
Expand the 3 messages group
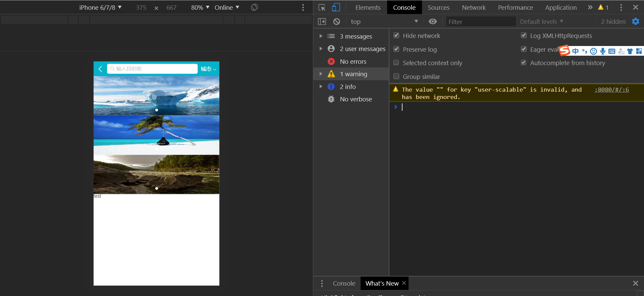click(x=321, y=36)
